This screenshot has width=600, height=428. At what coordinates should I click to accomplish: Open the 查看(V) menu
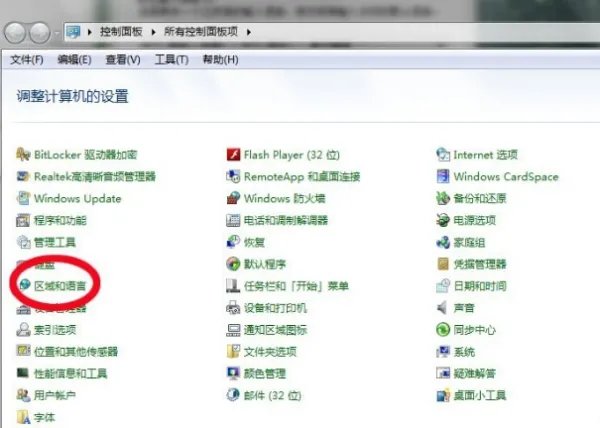click(123, 60)
